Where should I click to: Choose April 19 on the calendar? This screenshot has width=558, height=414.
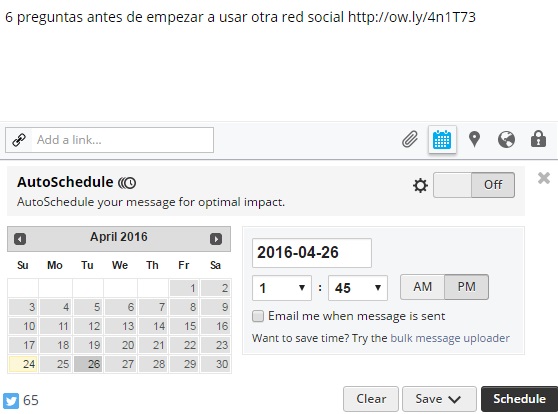88,345
